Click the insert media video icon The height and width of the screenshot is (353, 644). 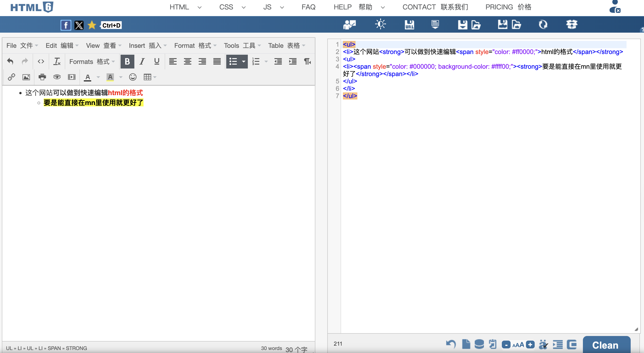pos(71,77)
